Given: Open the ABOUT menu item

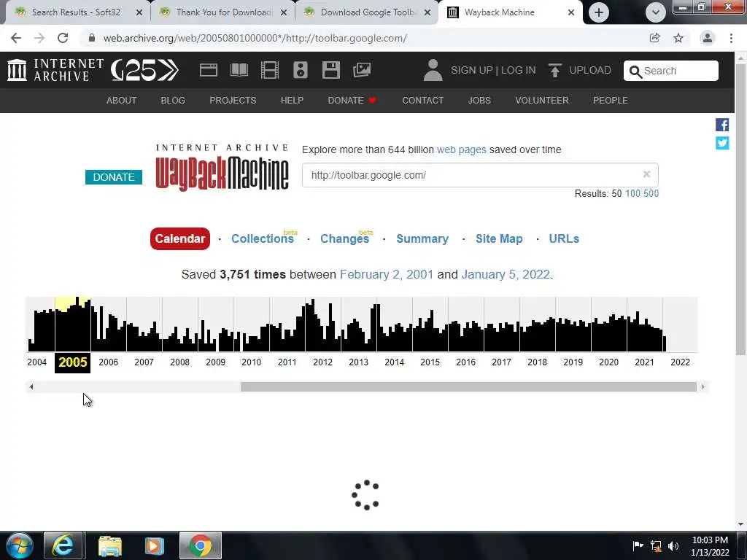Looking at the screenshot, I should coord(122,101).
